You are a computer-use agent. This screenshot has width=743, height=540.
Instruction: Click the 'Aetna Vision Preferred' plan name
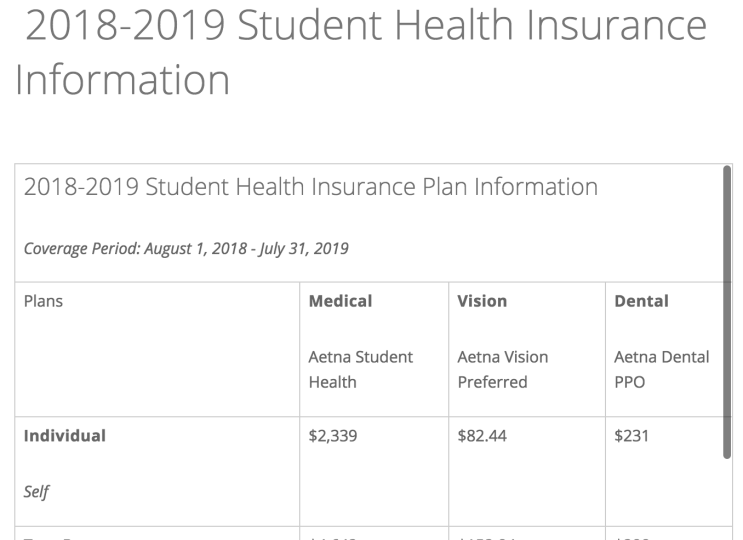click(x=502, y=369)
